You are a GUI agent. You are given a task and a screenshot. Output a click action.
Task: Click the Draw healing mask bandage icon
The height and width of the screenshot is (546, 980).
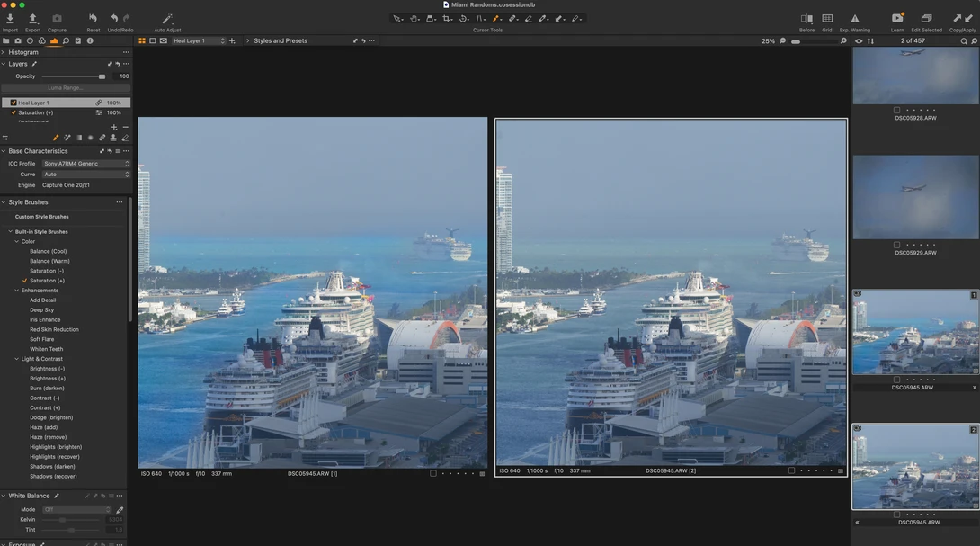102,138
